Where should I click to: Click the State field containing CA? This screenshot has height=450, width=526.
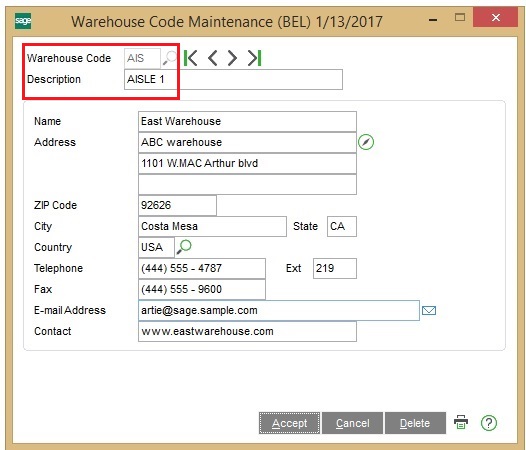pos(342,227)
